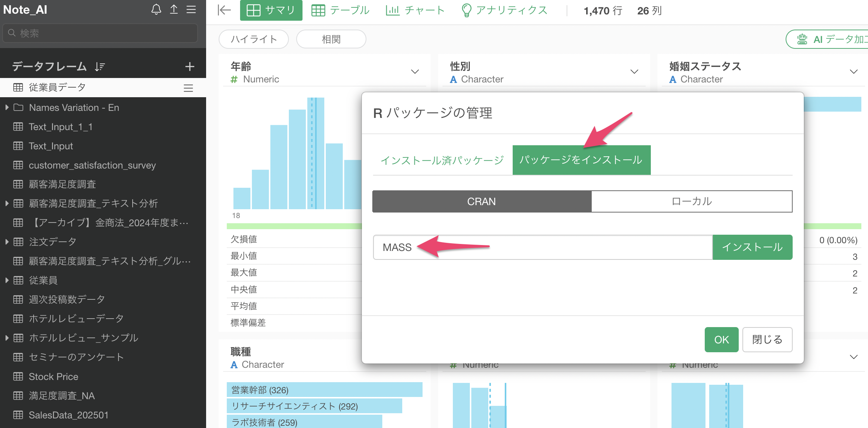Switch to the インストール済パッケージ tab
Viewport: 868px width, 428px height.
[x=442, y=160]
